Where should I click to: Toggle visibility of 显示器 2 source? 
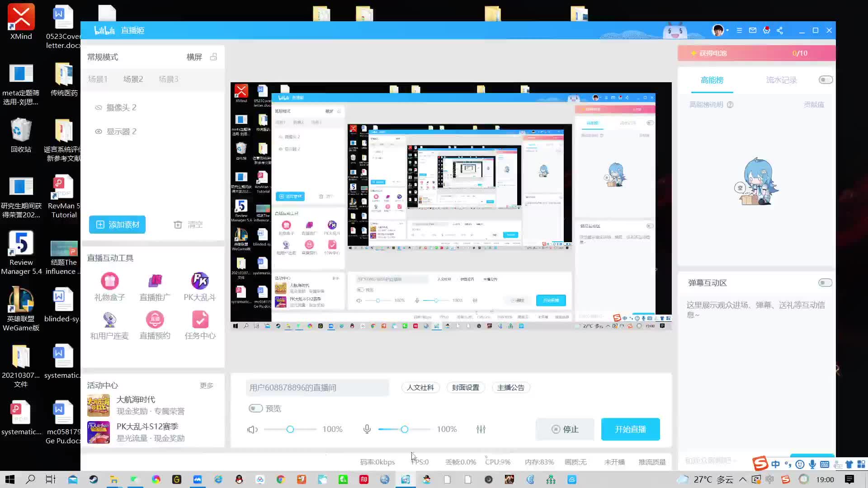98,131
